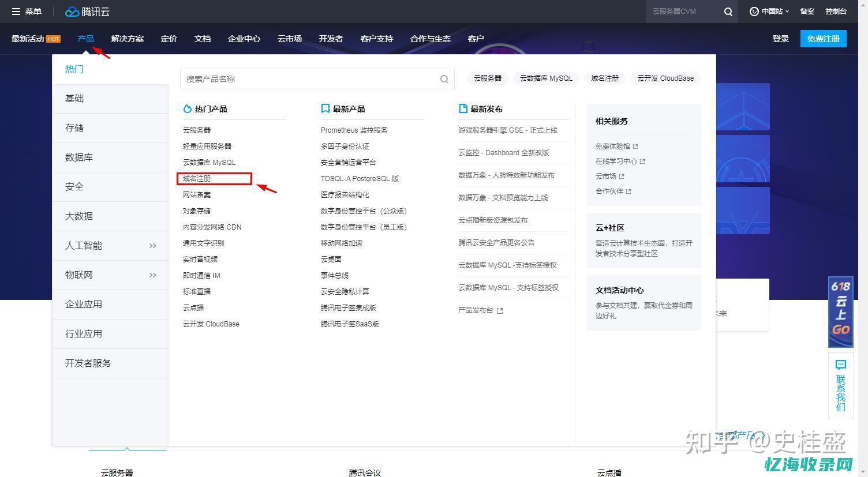
Task: Open 网站备案 product link
Action: (197, 195)
